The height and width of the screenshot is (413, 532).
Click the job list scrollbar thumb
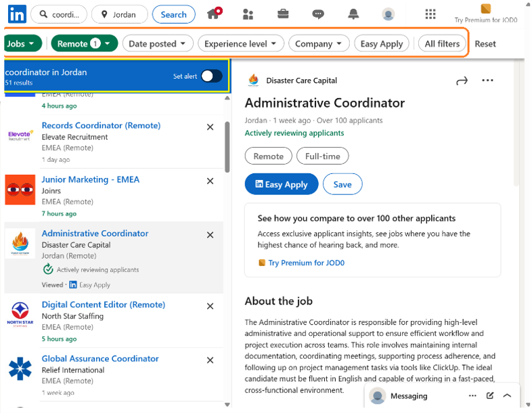pyautogui.click(x=227, y=147)
